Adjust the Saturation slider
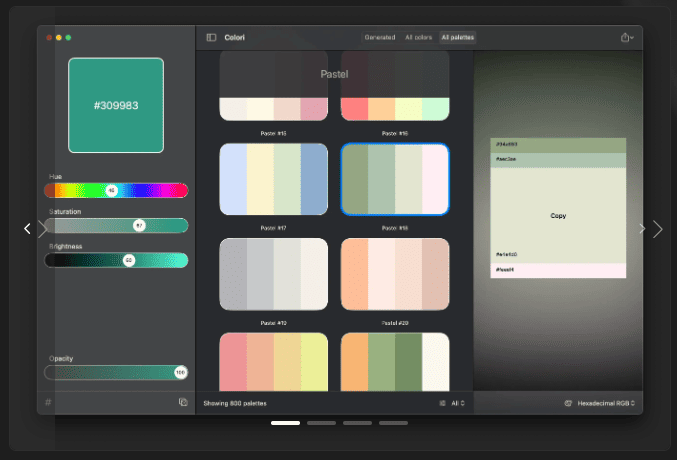677x460 pixels. coord(116,225)
